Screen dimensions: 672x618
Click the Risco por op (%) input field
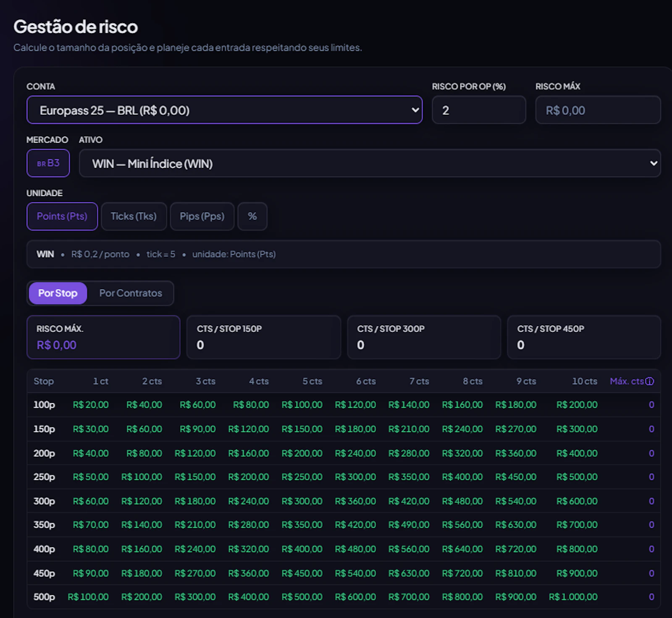click(x=479, y=110)
